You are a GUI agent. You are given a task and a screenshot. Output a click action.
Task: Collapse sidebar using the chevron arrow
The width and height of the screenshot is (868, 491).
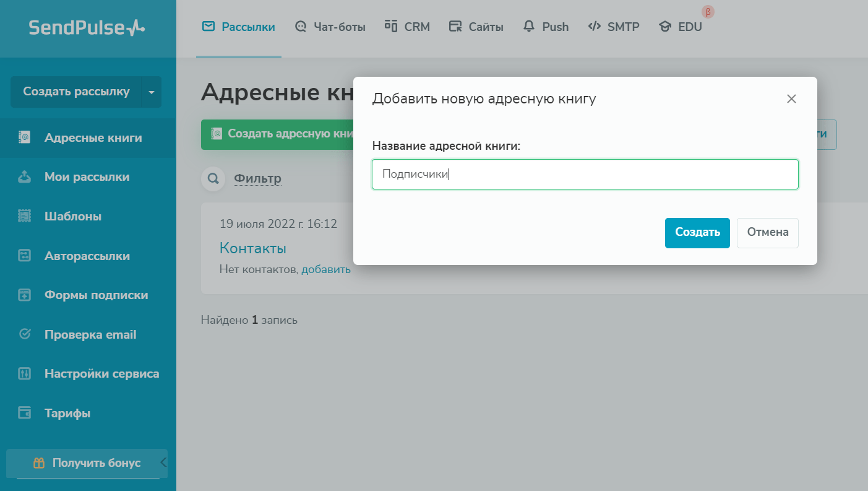[x=163, y=463]
